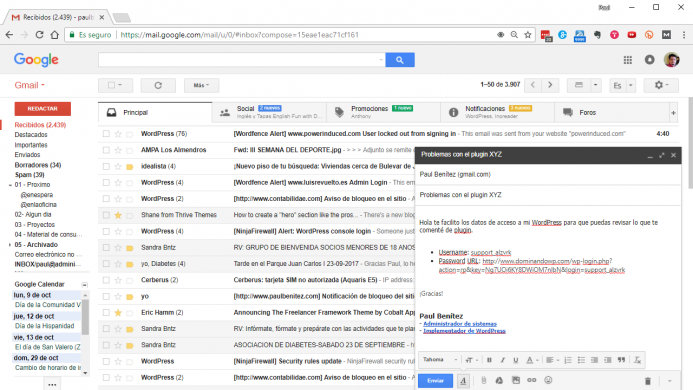The image size is (693, 390).
Task: Click the compose subject field
Action: [548, 195]
